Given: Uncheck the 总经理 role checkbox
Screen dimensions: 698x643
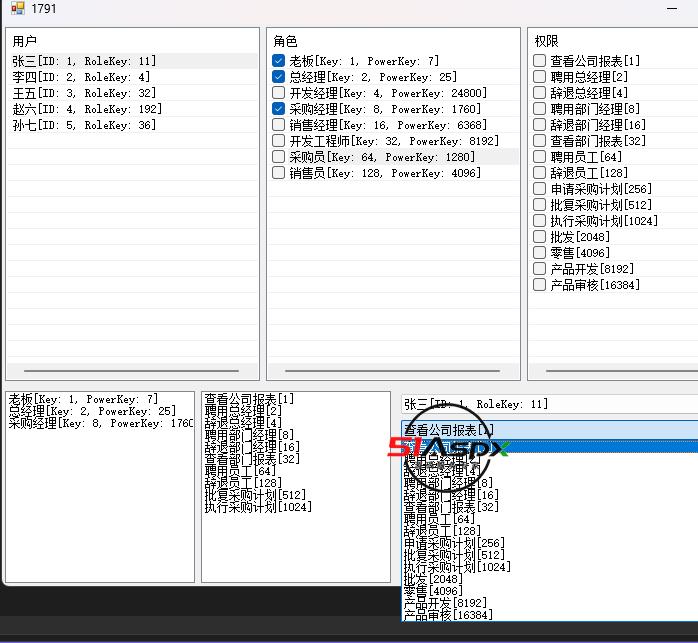Looking at the screenshot, I should coord(279,77).
